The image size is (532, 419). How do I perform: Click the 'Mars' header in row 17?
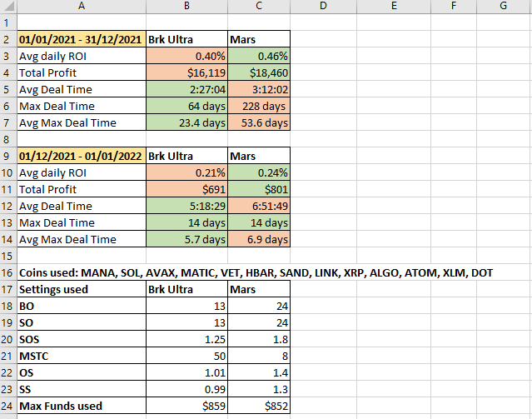(x=259, y=288)
